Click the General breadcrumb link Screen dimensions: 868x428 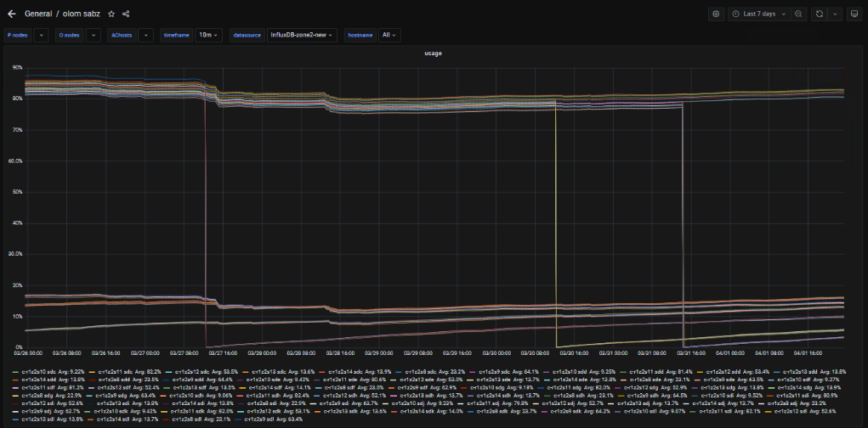click(38, 14)
